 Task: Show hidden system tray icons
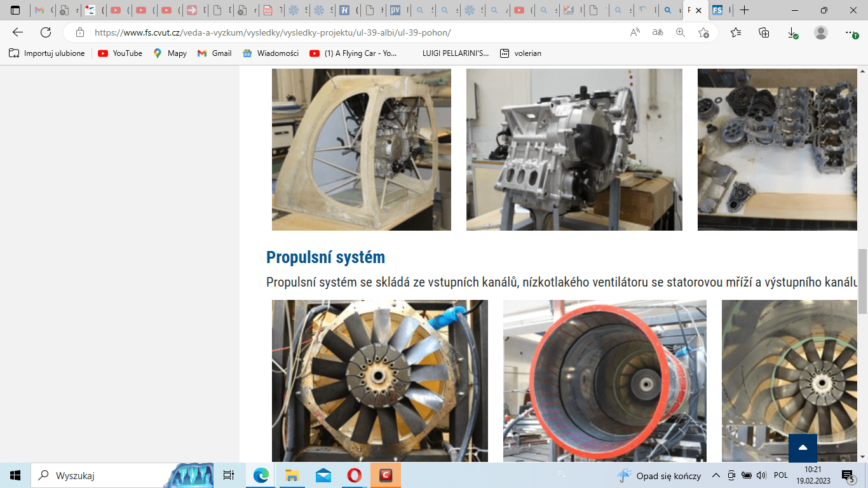pos(716,475)
